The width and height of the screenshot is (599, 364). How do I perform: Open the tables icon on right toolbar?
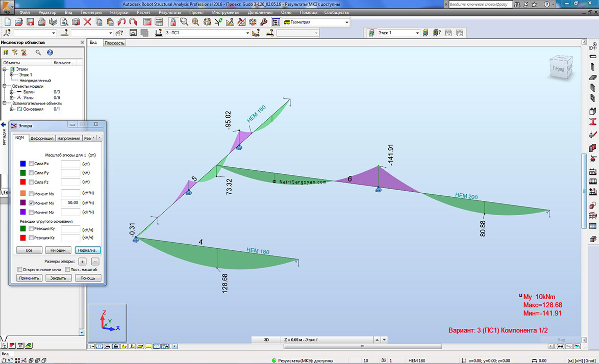(593, 226)
